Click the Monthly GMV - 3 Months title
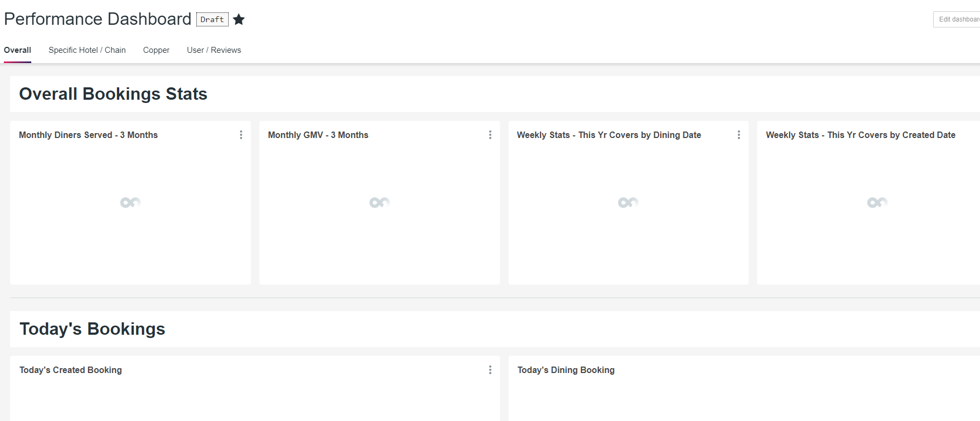 (318, 135)
